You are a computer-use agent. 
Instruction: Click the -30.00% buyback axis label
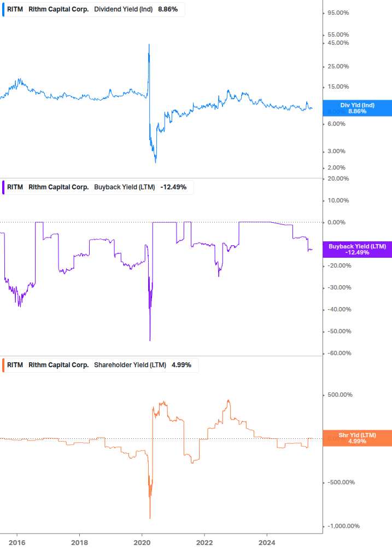click(339, 288)
